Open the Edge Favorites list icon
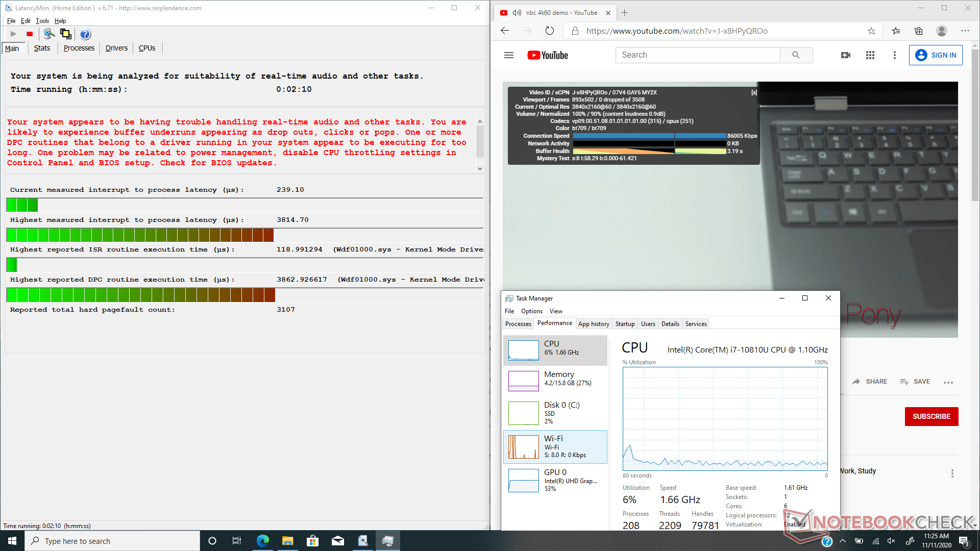The width and height of the screenshot is (980, 551). [x=896, y=31]
